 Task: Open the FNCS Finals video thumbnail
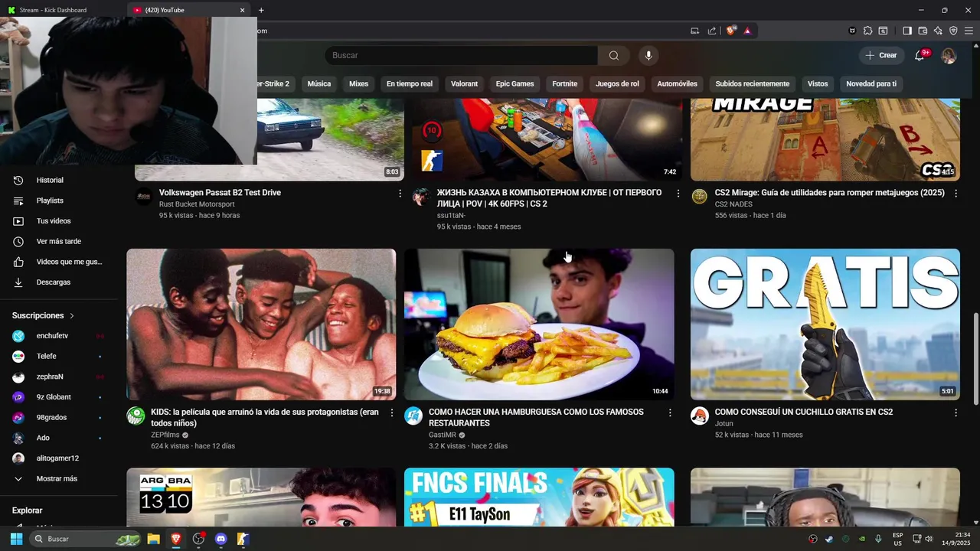(x=539, y=497)
